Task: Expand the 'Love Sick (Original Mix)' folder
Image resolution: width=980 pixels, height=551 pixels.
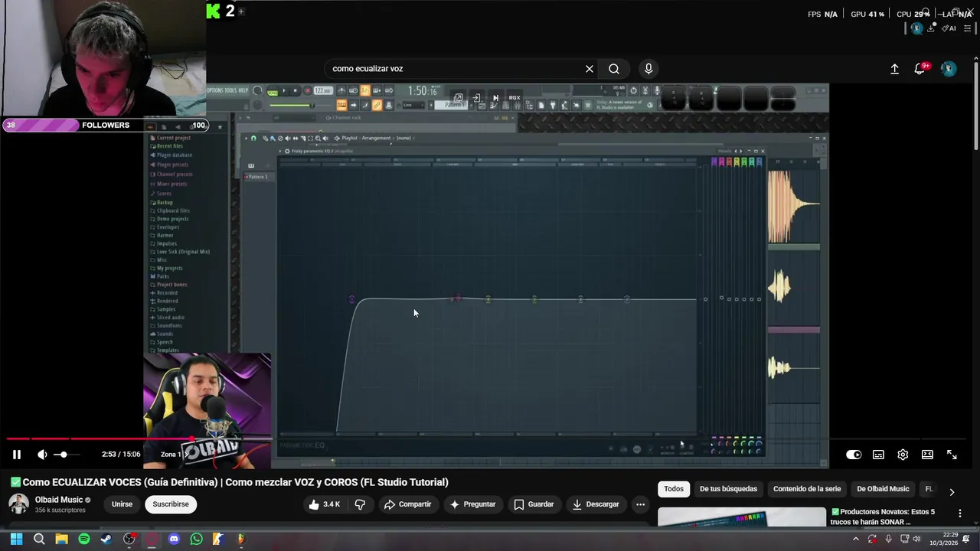Action: (180, 252)
